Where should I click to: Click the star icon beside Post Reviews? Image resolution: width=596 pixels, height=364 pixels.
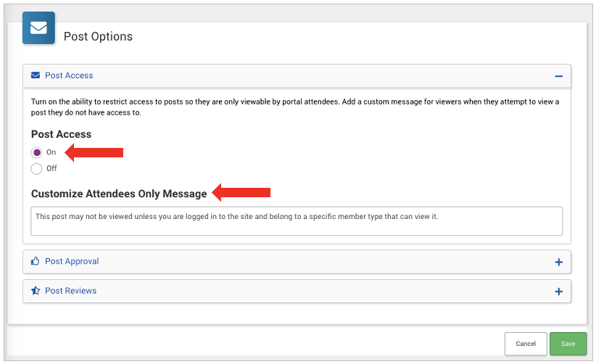pos(36,291)
